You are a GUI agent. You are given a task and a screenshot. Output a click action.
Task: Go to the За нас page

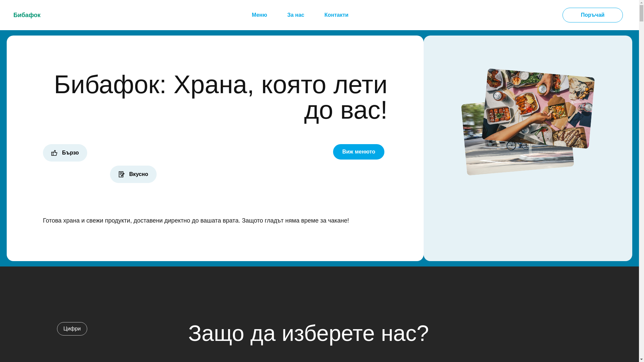[x=296, y=15]
